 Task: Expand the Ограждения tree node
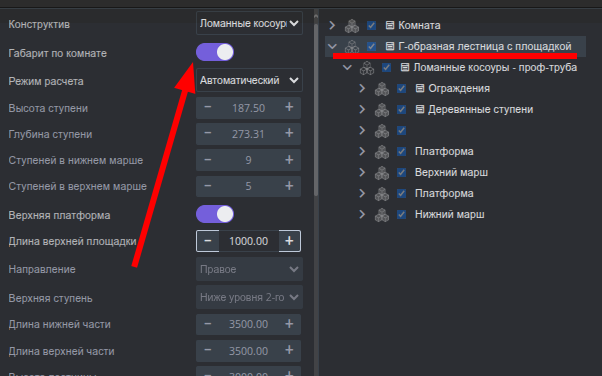362,88
